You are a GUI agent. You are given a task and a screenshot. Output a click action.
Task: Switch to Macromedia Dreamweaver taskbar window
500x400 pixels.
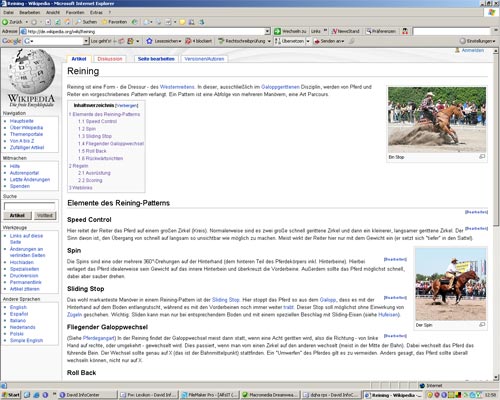click(270, 395)
